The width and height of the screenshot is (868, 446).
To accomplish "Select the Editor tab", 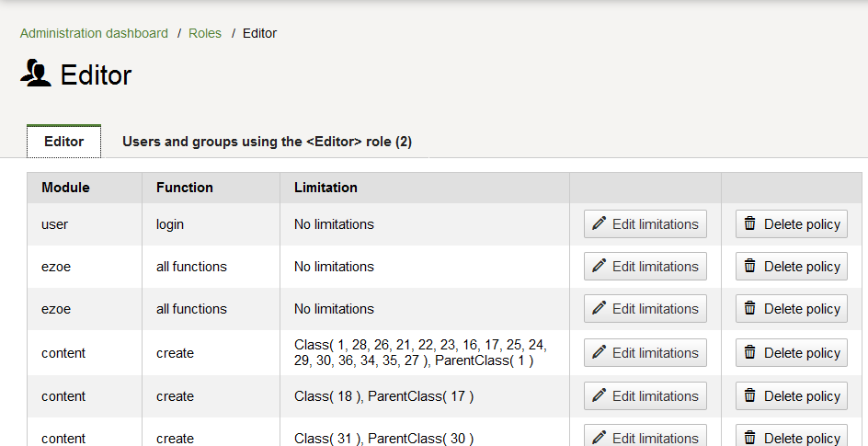I will 64,142.
